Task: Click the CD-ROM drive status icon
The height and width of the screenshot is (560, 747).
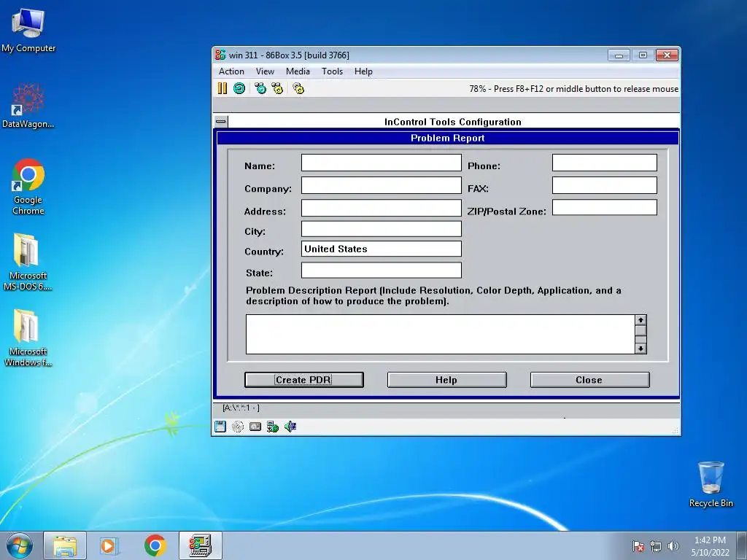Action: click(x=238, y=427)
